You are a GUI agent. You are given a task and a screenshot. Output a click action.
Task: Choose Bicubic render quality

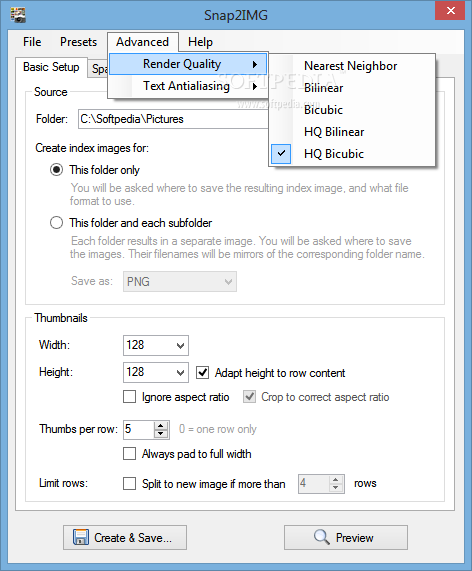point(352,110)
